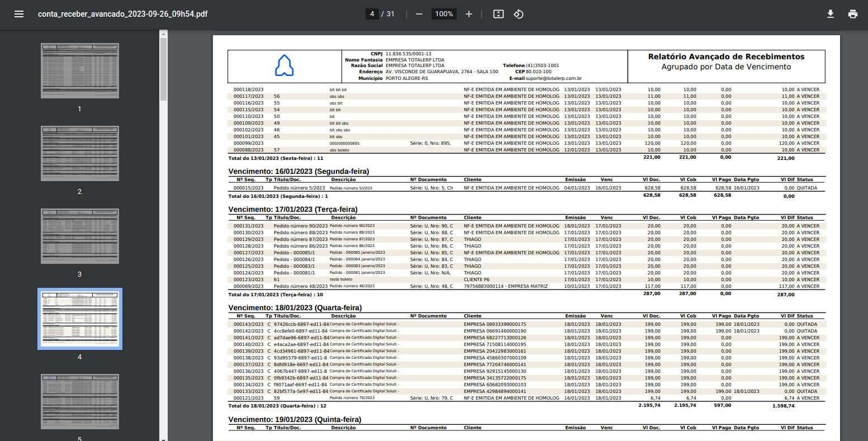
Task: Click the 100% zoom level field
Action: tap(444, 14)
